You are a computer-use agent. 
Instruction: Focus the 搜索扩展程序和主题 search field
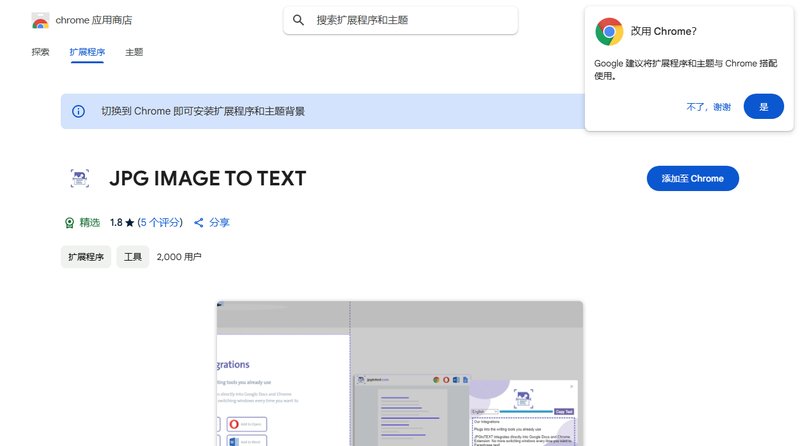coord(401,20)
